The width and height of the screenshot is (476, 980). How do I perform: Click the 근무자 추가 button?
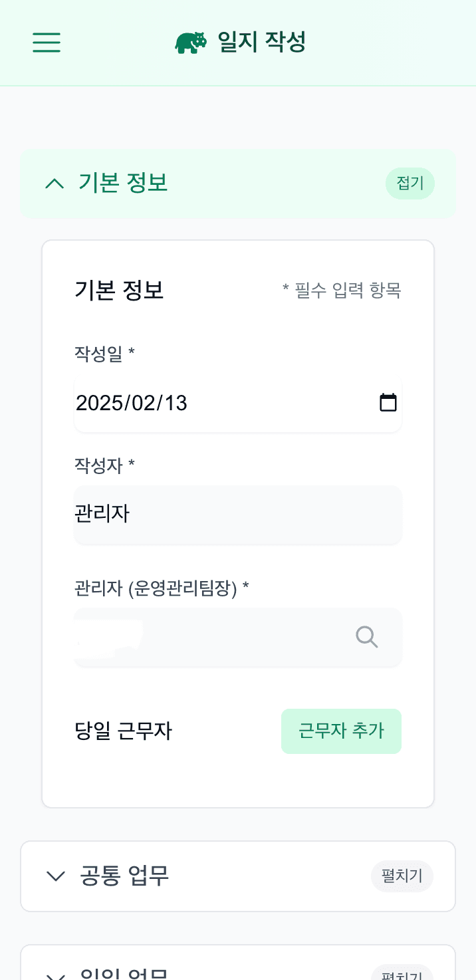(x=341, y=731)
